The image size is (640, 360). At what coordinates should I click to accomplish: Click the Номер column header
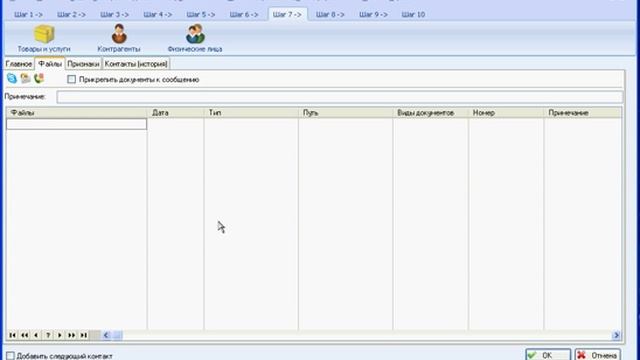point(506,113)
